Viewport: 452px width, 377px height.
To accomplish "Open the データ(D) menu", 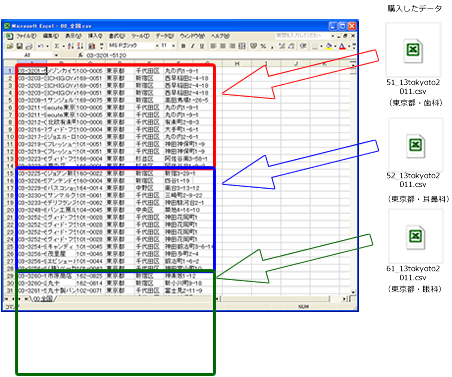I will point(165,36).
